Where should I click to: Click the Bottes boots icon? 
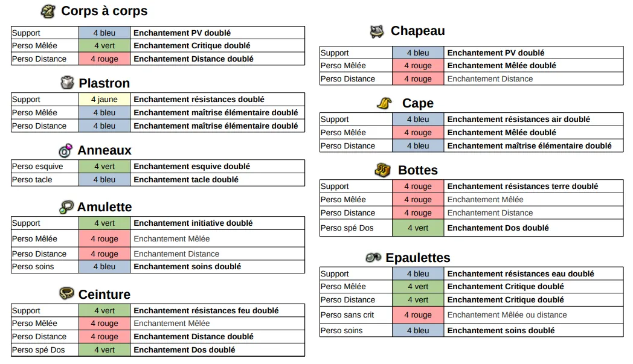382,170
